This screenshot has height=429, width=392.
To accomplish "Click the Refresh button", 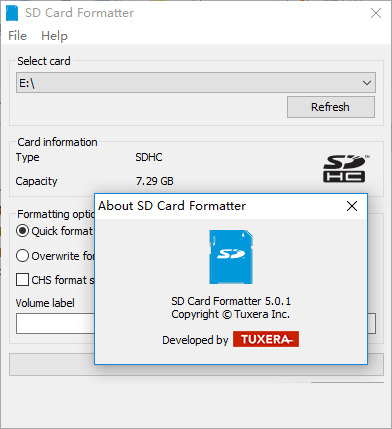I will [x=331, y=107].
